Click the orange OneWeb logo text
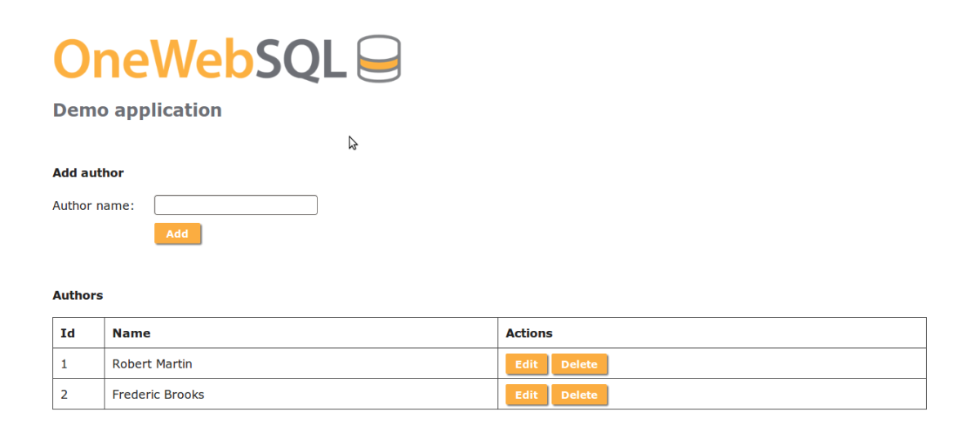980x442 pixels. coord(154,59)
